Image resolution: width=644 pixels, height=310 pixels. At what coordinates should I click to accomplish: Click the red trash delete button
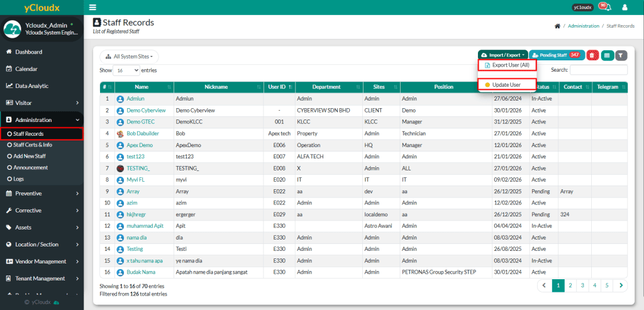[592, 55]
